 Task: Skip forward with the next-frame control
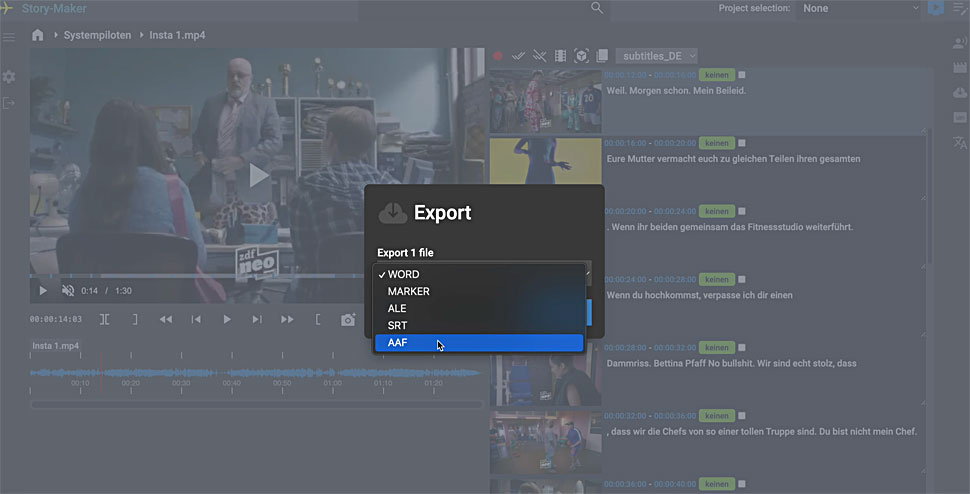(x=257, y=320)
